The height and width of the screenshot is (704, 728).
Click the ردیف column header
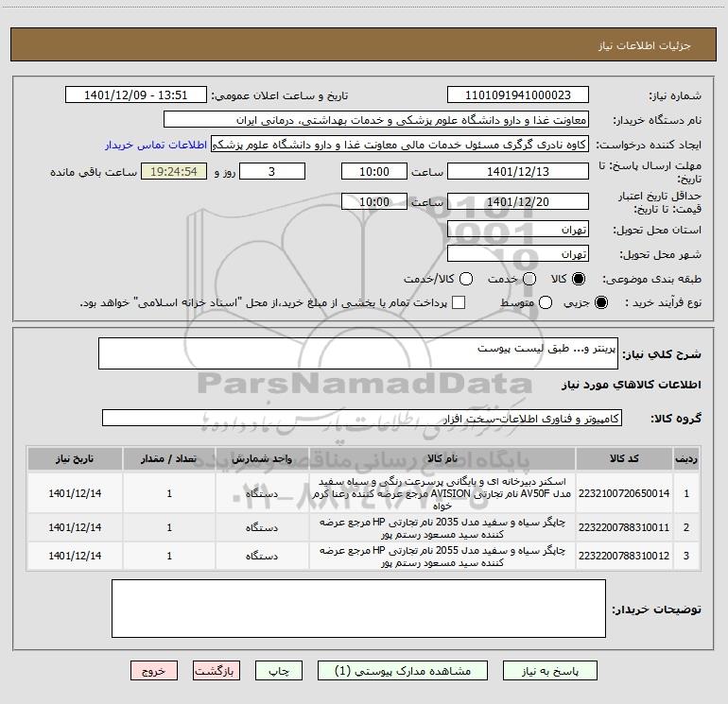click(686, 458)
